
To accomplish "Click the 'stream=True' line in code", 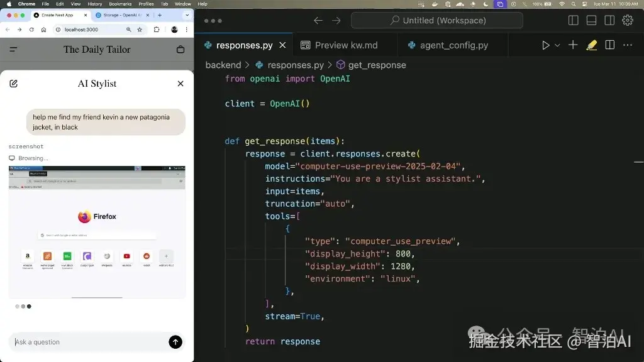I will coord(294,317).
